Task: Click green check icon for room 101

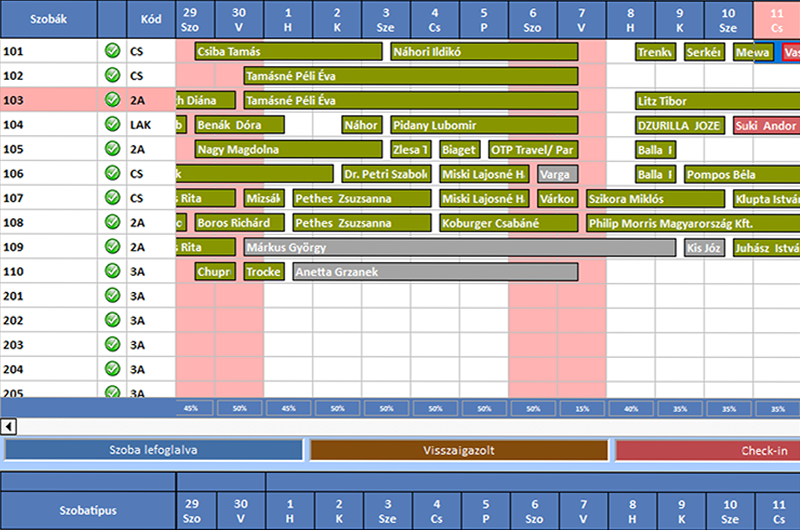Action: [x=112, y=51]
